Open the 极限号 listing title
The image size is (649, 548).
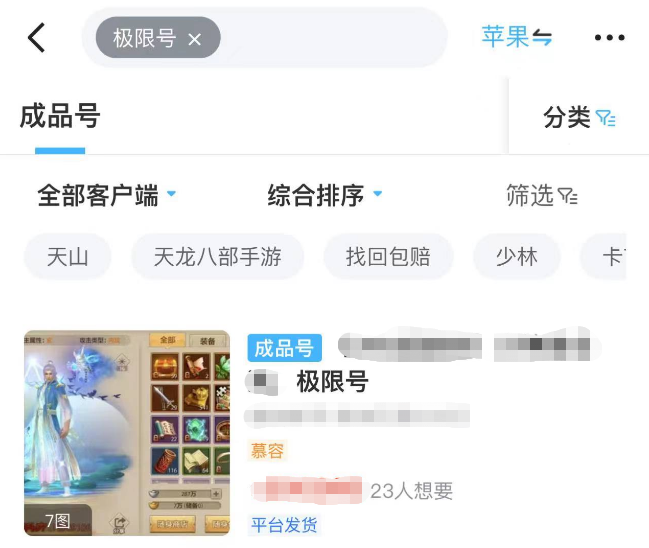coord(332,381)
